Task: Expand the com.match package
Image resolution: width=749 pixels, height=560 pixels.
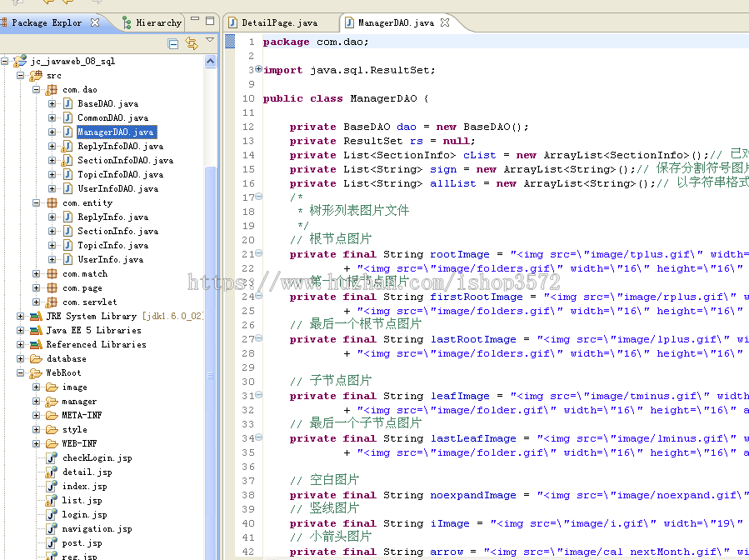Action: [37, 273]
